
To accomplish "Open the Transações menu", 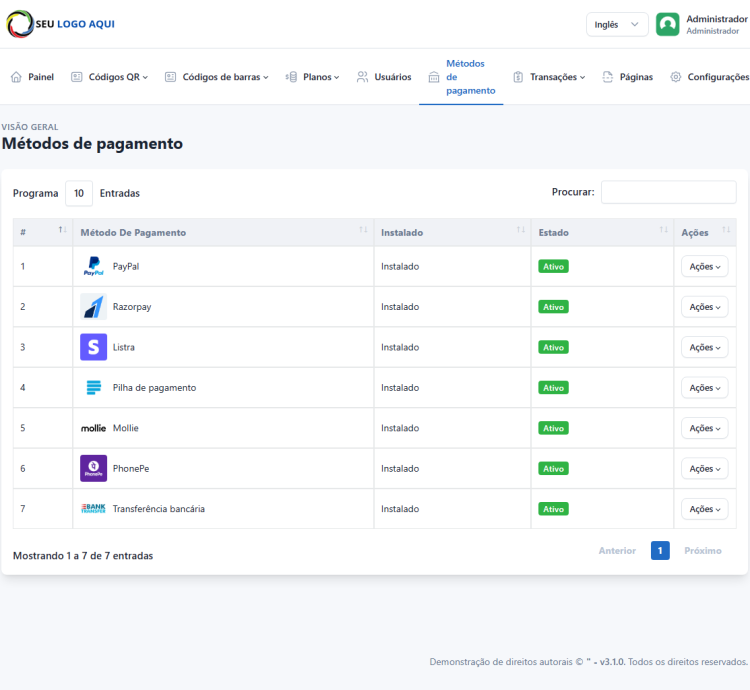I will pos(549,77).
